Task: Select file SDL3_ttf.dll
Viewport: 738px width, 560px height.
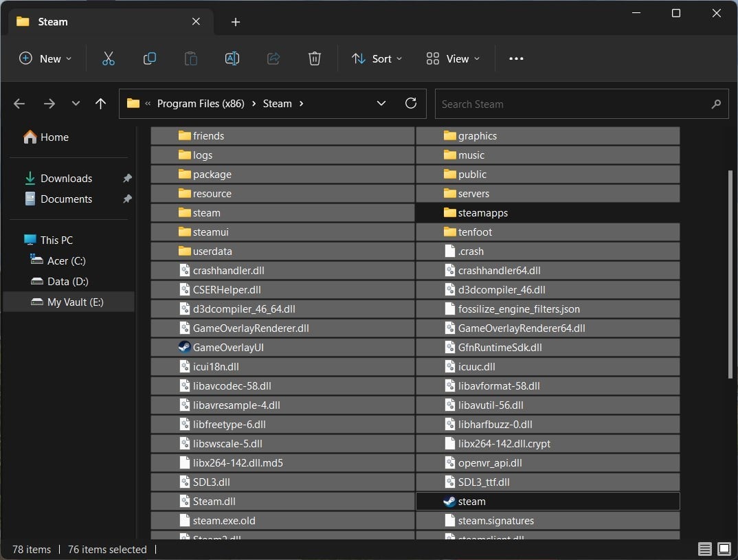Action: click(x=548, y=482)
